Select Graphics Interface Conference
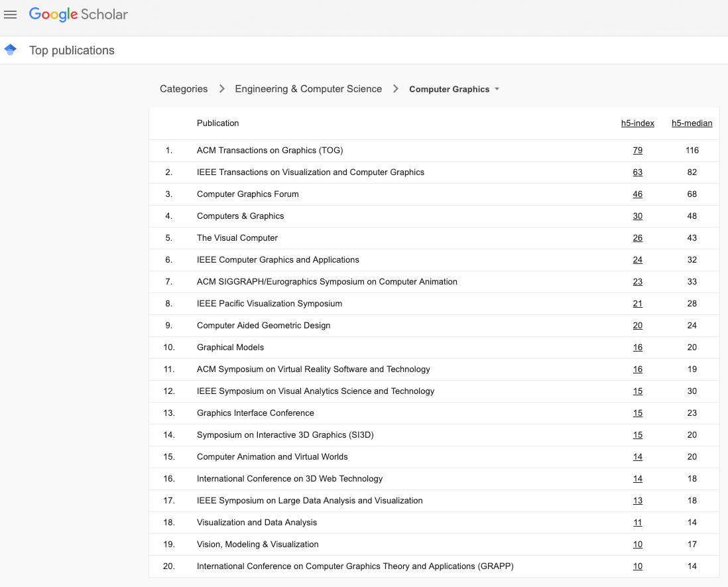 255,413
